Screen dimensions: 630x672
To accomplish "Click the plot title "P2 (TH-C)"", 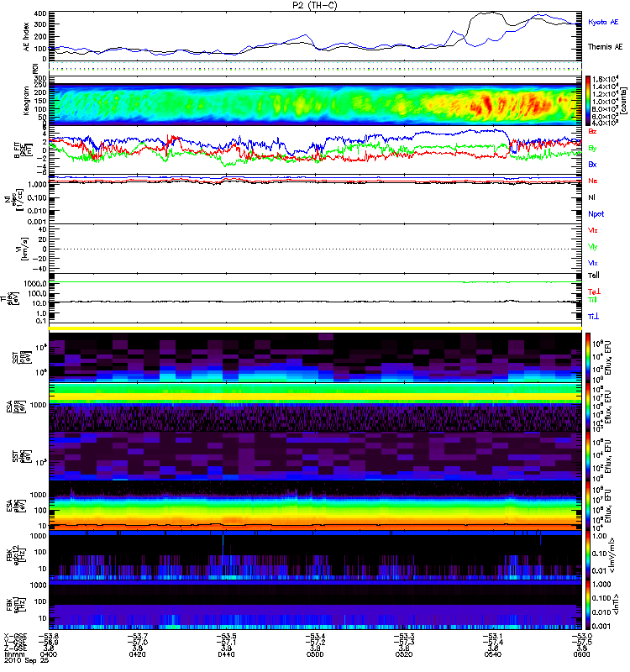I will point(315,5).
